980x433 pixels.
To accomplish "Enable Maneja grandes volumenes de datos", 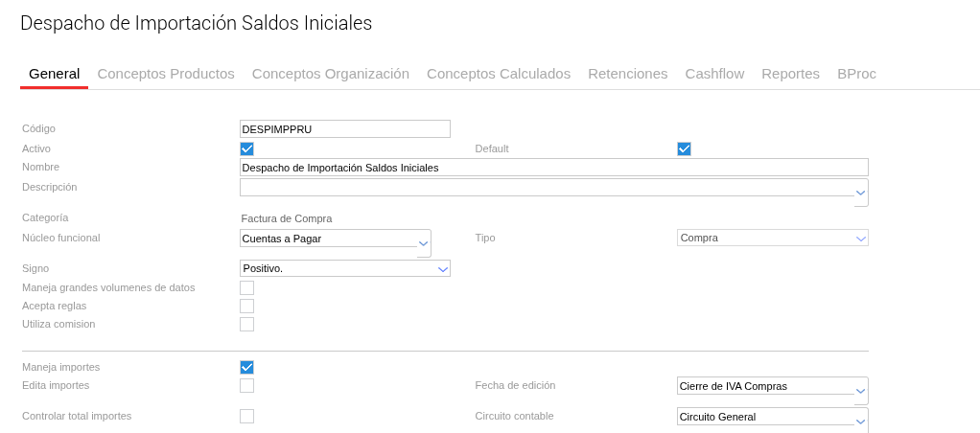I will coord(246,287).
